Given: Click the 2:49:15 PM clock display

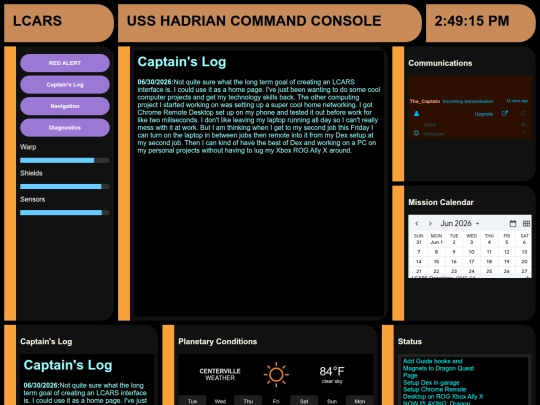Looking at the screenshot, I should [x=471, y=21].
